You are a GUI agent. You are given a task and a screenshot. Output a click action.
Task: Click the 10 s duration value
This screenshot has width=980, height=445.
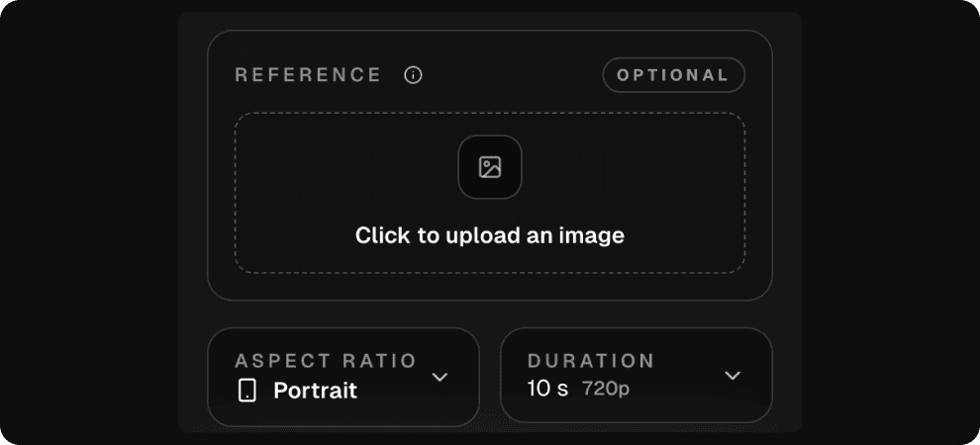(547, 389)
